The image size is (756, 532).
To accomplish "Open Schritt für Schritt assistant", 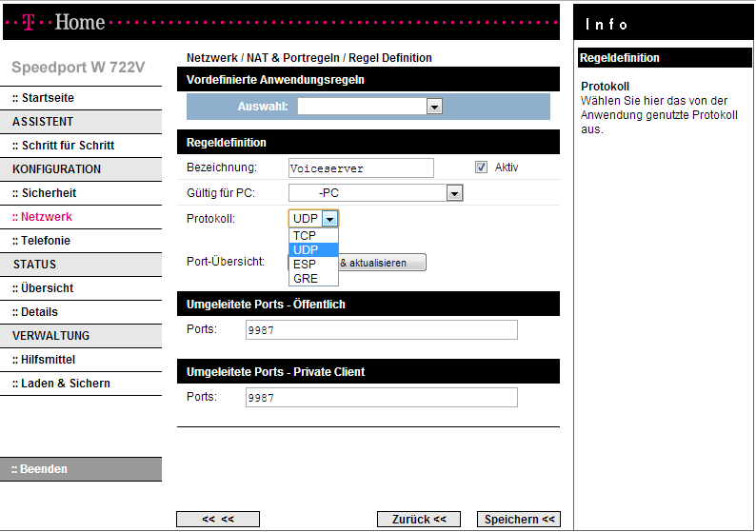I will tap(63, 146).
